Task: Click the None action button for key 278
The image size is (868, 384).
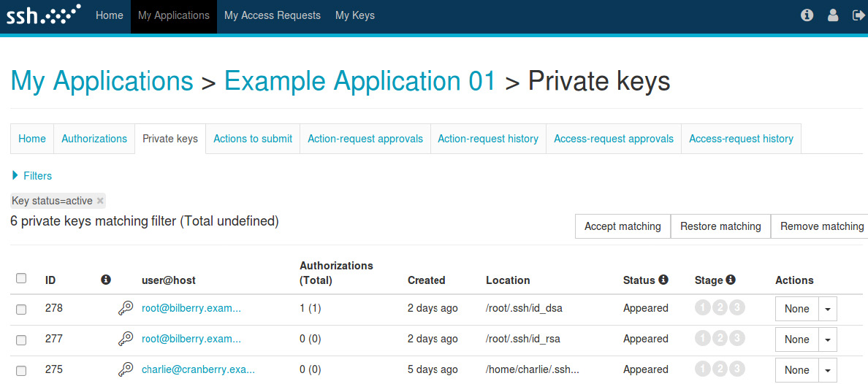Action: 797,310
